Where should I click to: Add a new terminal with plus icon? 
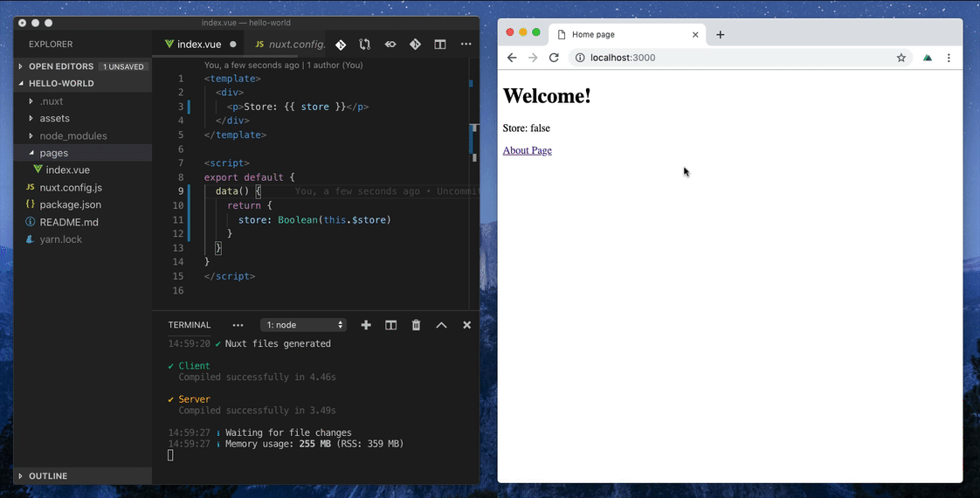click(x=366, y=325)
